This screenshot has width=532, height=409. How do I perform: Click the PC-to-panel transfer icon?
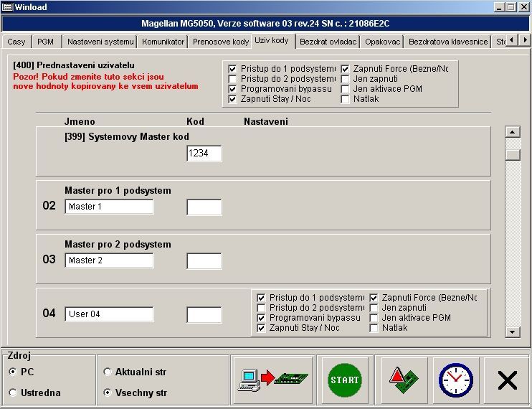click(272, 380)
